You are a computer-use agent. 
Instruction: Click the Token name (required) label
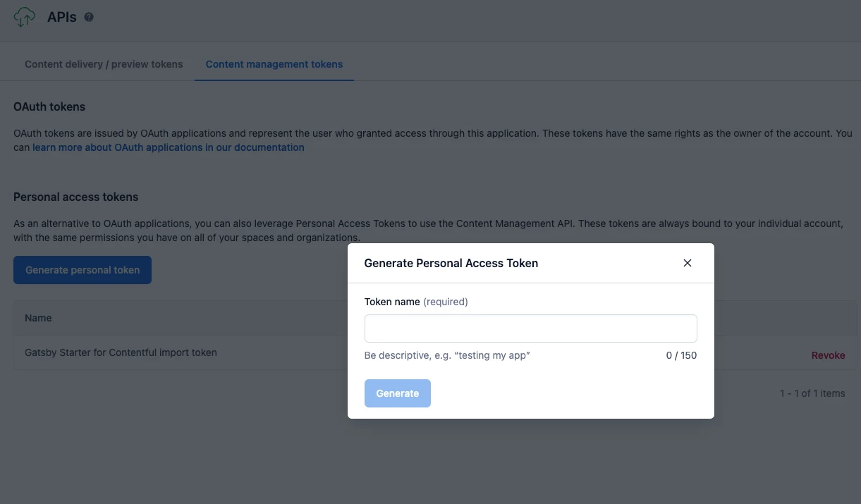click(415, 302)
